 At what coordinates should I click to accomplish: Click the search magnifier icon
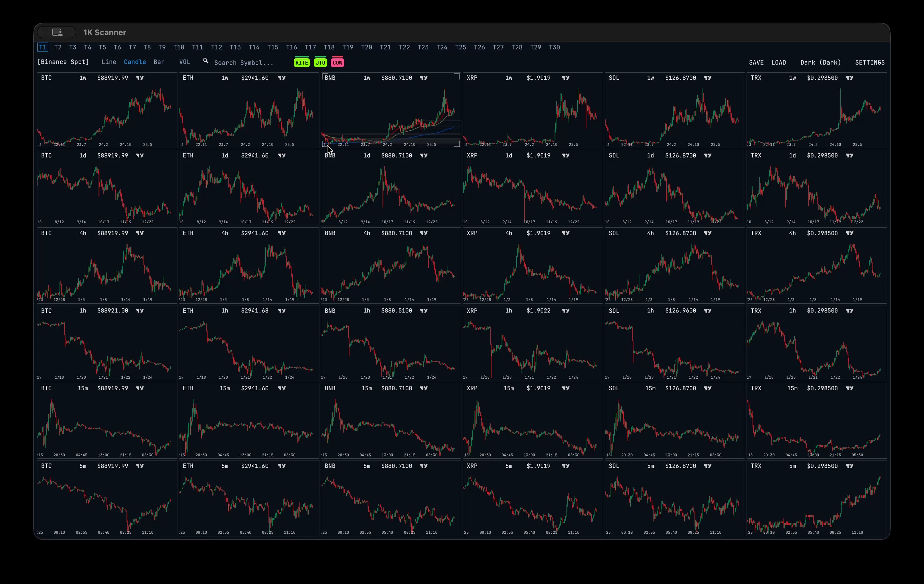pyautogui.click(x=206, y=61)
